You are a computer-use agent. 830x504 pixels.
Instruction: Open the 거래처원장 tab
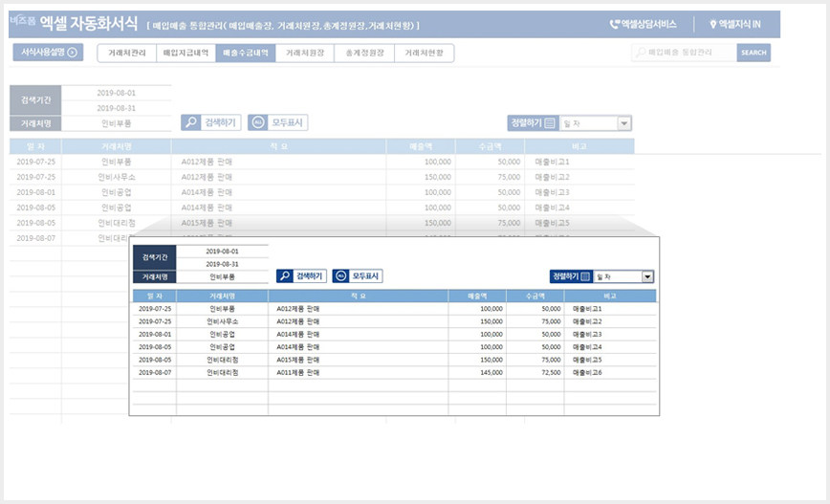click(x=305, y=53)
